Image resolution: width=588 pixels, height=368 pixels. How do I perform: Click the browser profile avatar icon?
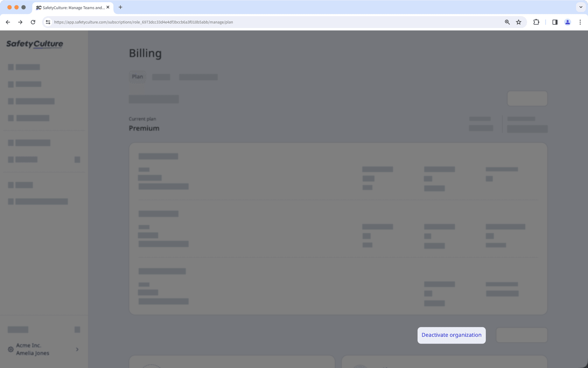567,22
